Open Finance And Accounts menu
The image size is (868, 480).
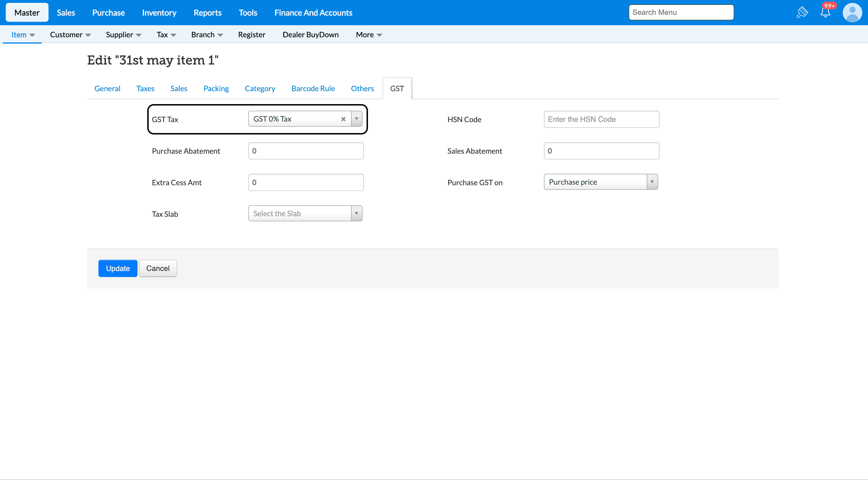(x=313, y=12)
